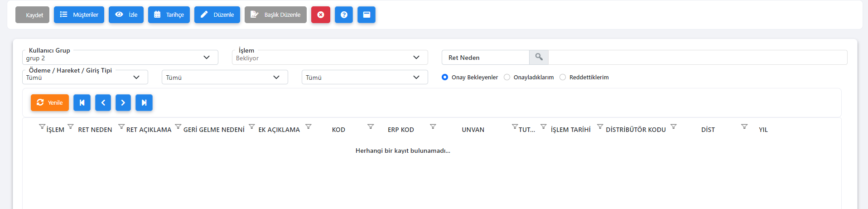Click the blue window panel icon button

point(366,15)
